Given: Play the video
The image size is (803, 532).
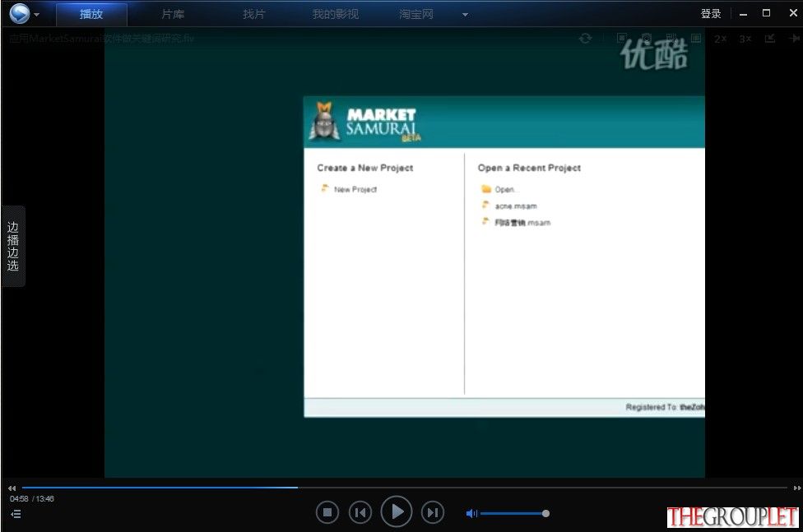Looking at the screenshot, I should point(397,511).
